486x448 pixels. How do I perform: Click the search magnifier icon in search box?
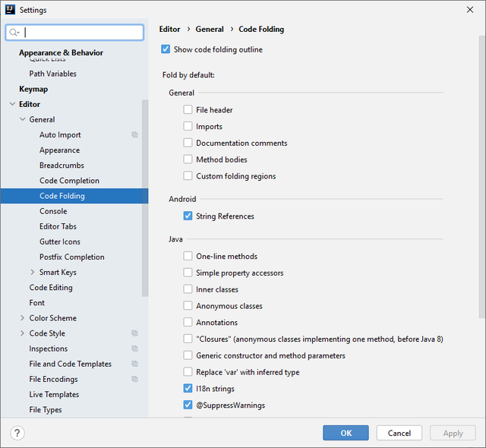point(14,33)
